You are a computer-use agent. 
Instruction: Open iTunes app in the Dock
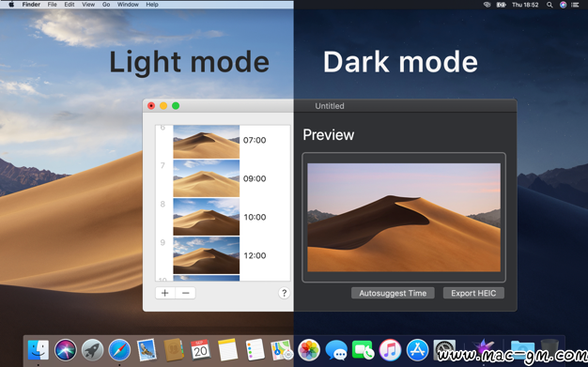(x=390, y=350)
